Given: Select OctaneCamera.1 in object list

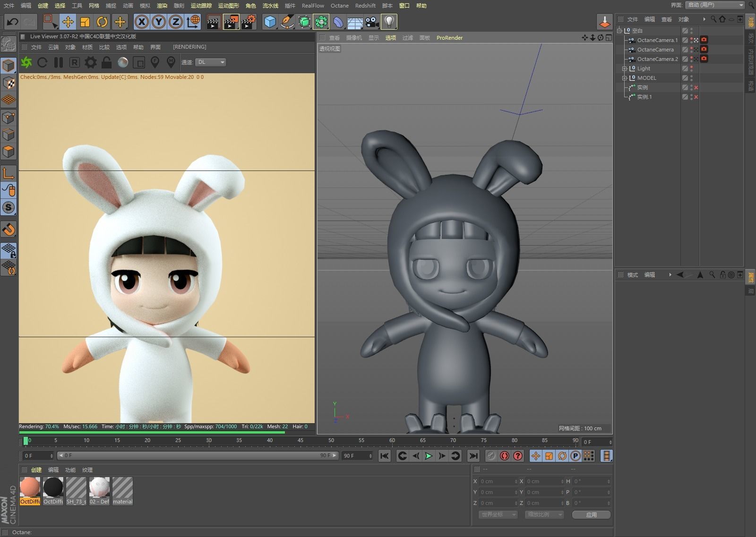Looking at the screenshot, I should click(x=657, y=40).
